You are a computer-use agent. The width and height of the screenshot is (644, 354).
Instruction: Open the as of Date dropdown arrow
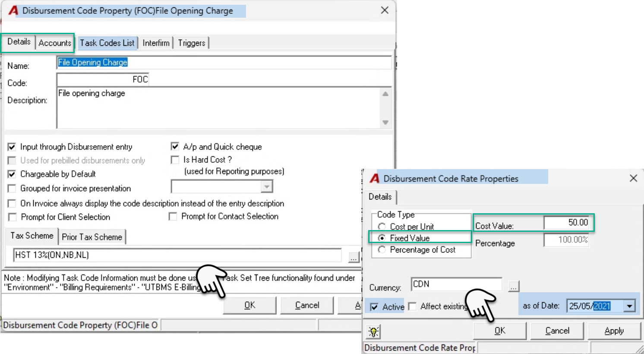tap(629, 306)
